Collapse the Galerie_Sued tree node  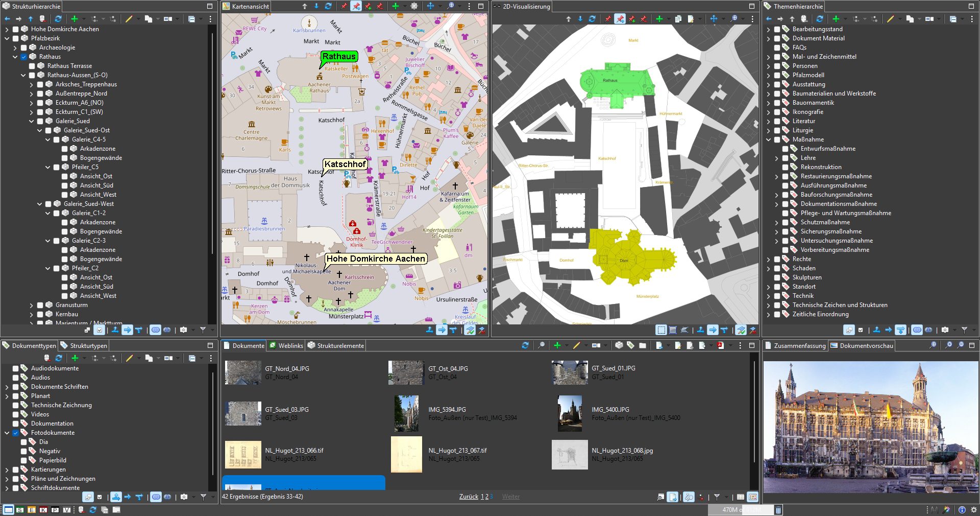31,121
